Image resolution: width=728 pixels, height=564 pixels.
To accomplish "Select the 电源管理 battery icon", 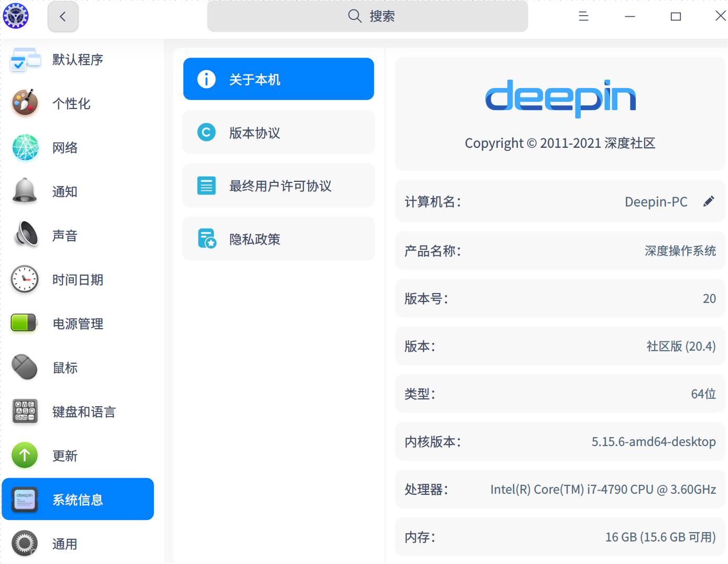I will point(25,323).
